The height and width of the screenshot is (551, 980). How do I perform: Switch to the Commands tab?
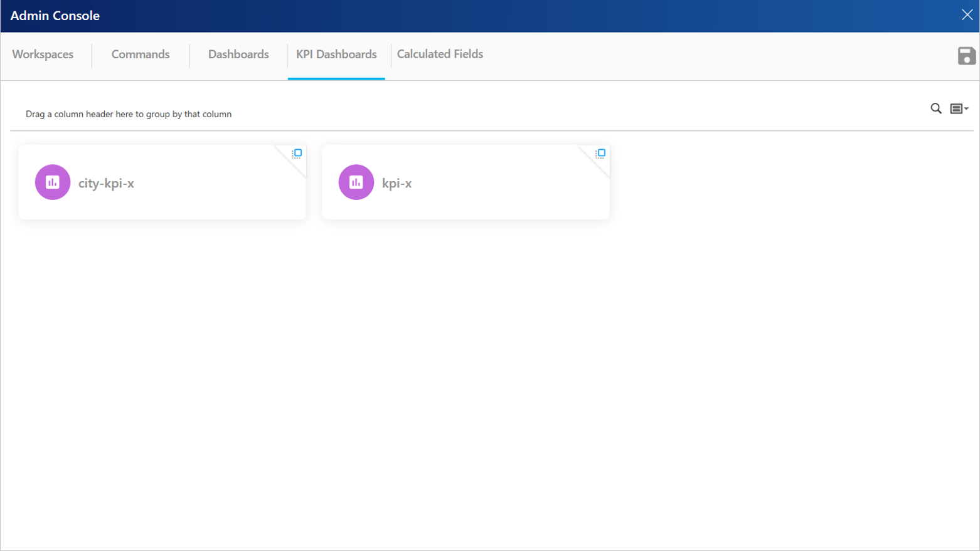point(141,55)
